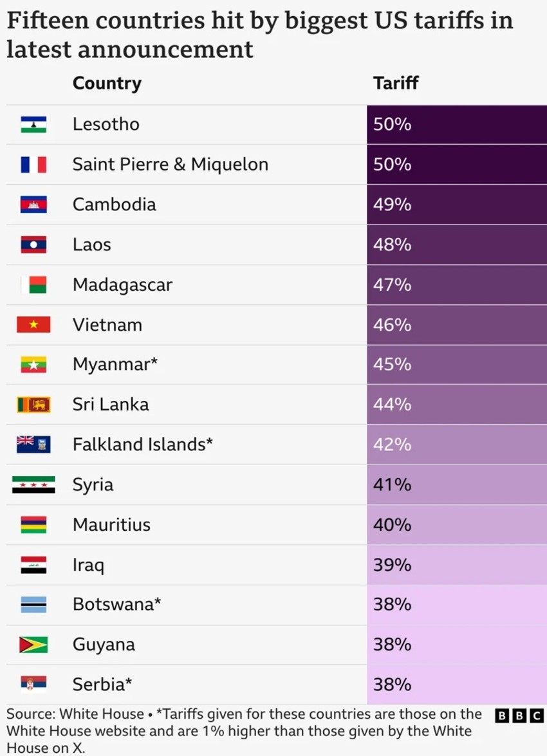The height and width of the screenshot is (756, 547).
Task: Click the Lesotho flag icon
Action: (33, 125)
